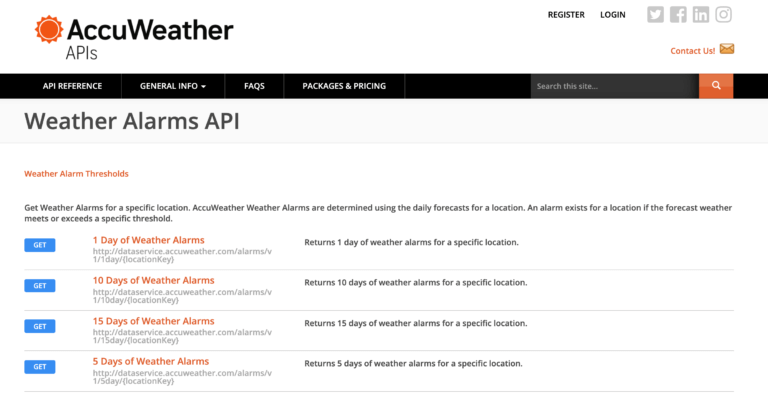This screenshot has height=419, width=768.
Task: Select the 10day/{locationKey} endpoint URL text
Action: (182, 296)
